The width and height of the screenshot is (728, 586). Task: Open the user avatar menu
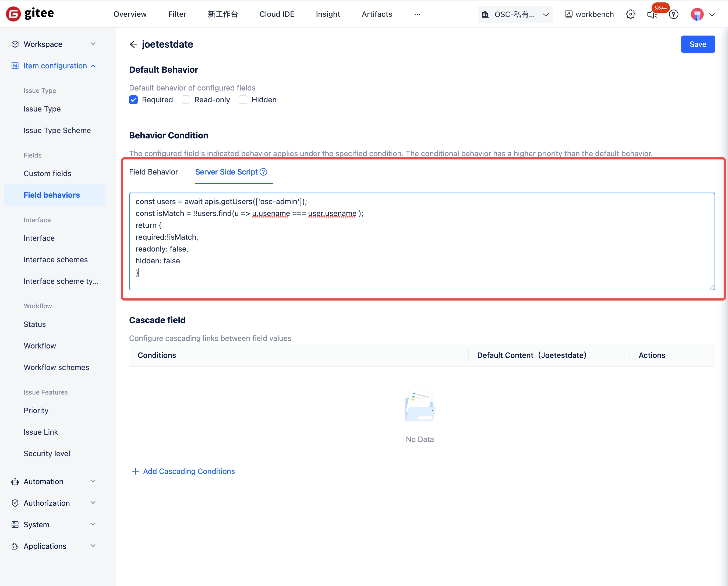[697, 14]
